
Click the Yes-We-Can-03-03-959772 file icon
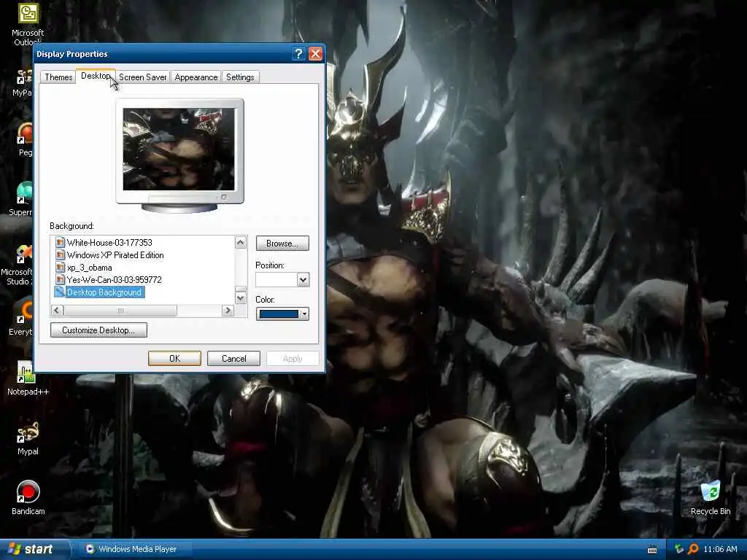pos(60,279)
